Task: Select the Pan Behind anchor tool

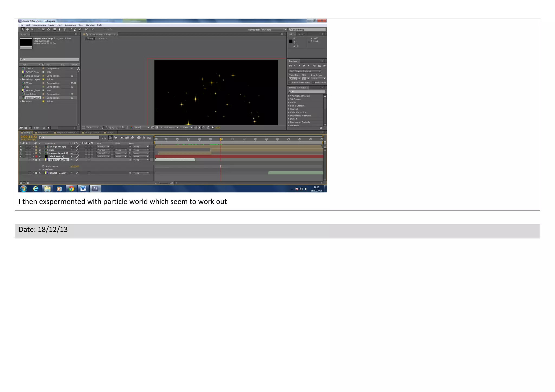Action: pos(49,30)
